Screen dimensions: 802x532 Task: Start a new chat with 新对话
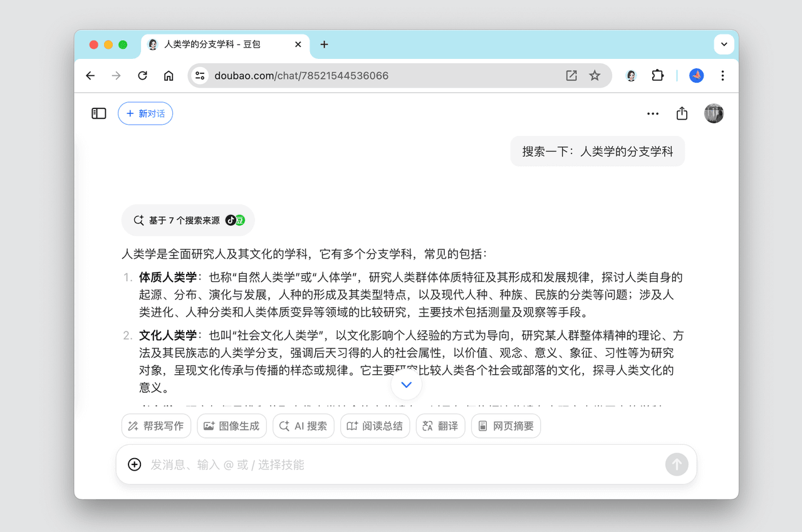(x=145, y=113)
